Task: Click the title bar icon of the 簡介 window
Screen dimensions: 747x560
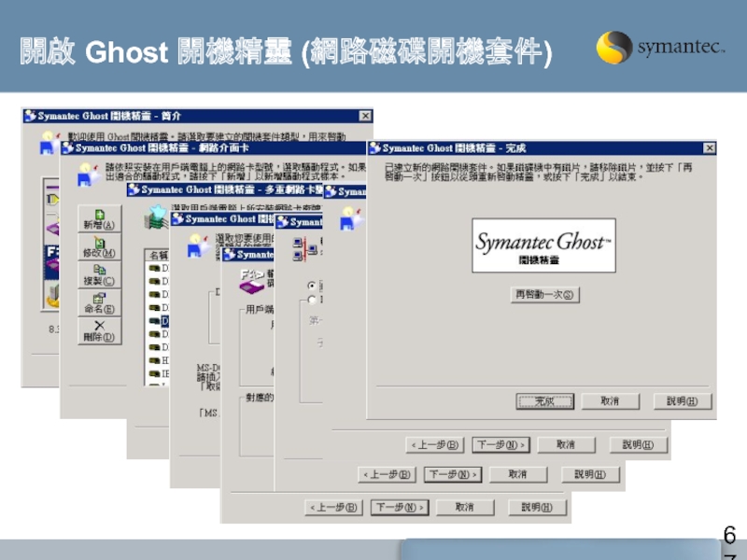Action: (x=31, y=116)
